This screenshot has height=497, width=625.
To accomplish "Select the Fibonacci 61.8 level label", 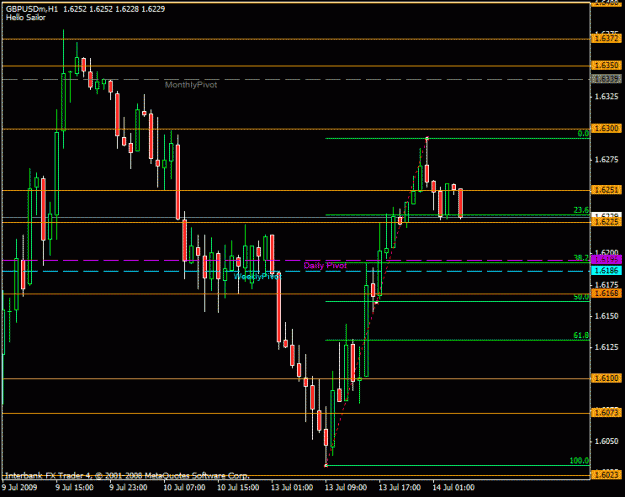I will click(581, 336).
